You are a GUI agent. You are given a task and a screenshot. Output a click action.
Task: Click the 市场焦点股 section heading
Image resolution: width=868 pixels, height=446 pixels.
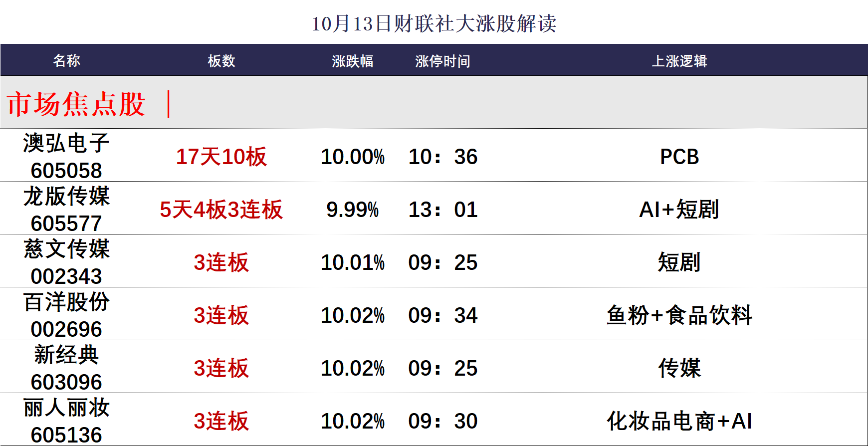76,104
